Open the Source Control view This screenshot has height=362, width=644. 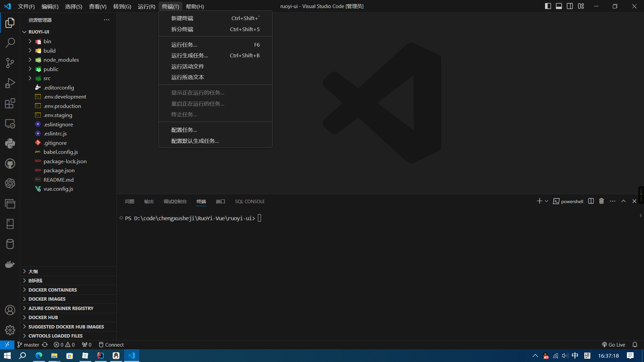10,63
